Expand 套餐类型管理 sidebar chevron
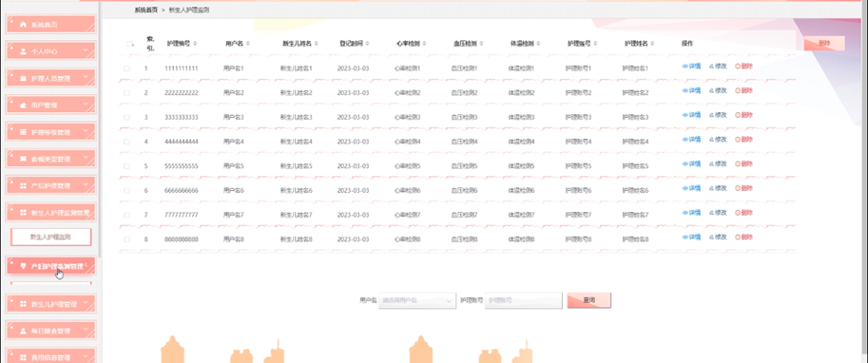Viewport: 868px width, 363px height. (x=86, y=158)
